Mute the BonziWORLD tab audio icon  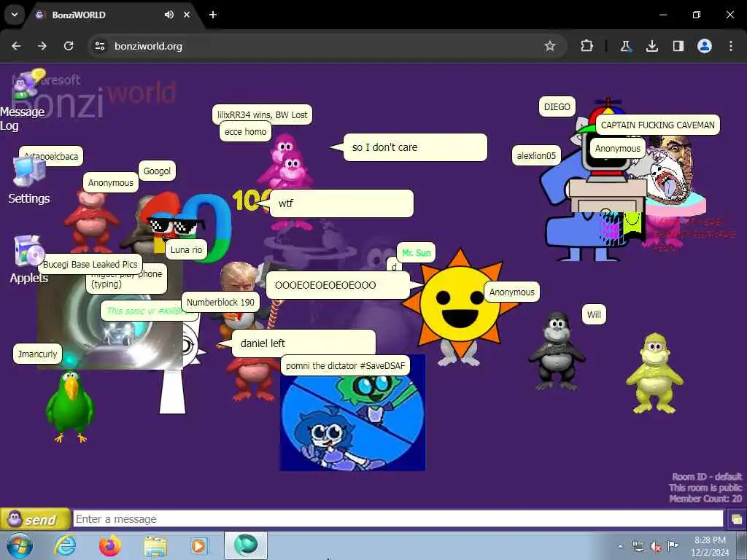(169, 15)
